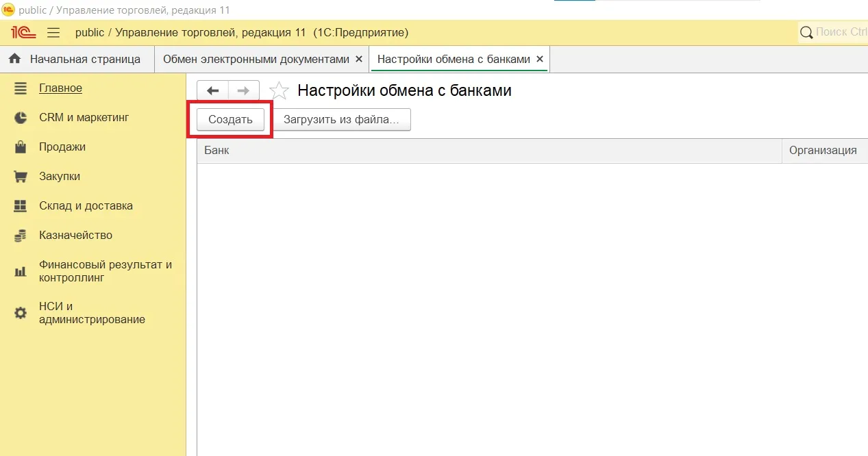Close the Настройки обмена с банками tab
This screenshot has height=456, width=868.
pyautogui.click(x=540, y=59)
